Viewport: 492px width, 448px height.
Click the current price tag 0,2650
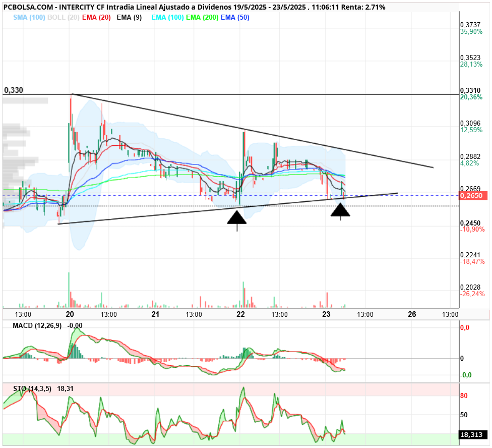(473, 196)
